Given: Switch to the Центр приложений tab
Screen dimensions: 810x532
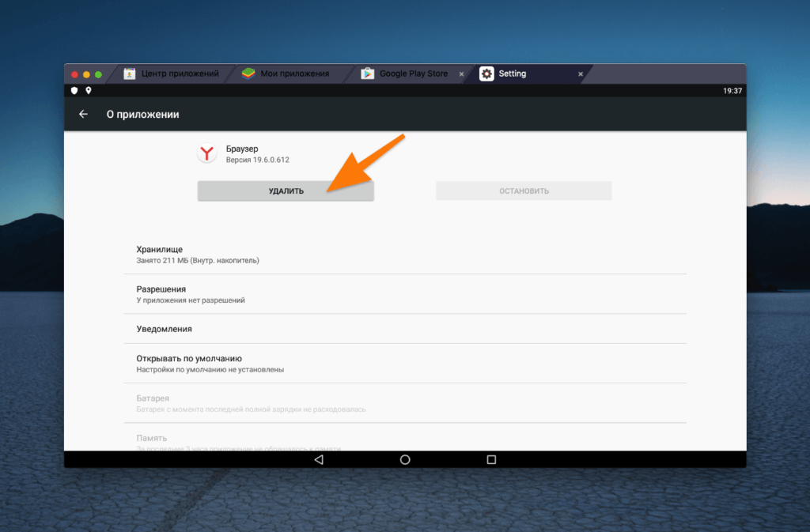Looking at the screenshot, I should [x=172, y=74].
